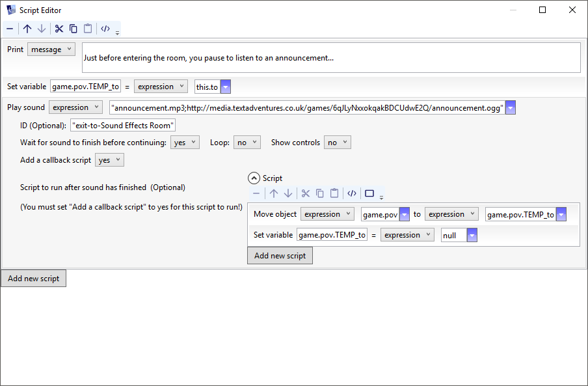Delete callback script line with minus icon
Image resolution: width=588 pixels, height=386 pixels.
tap(256, 193)
